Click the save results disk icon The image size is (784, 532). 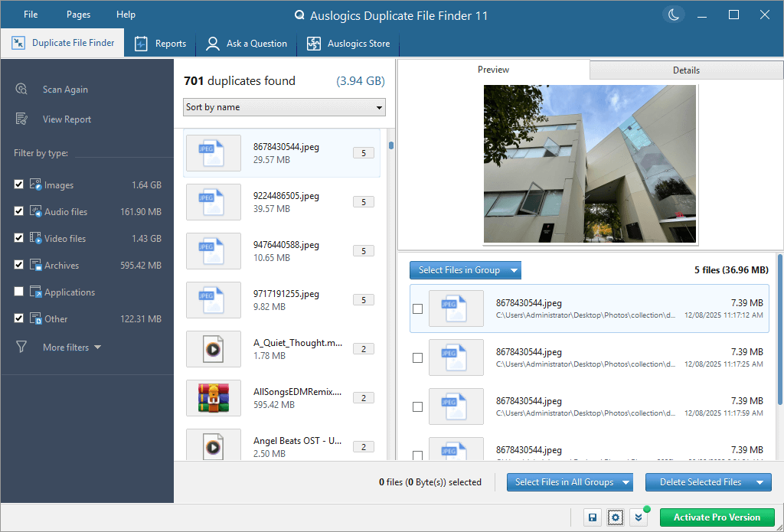[592, 517]
